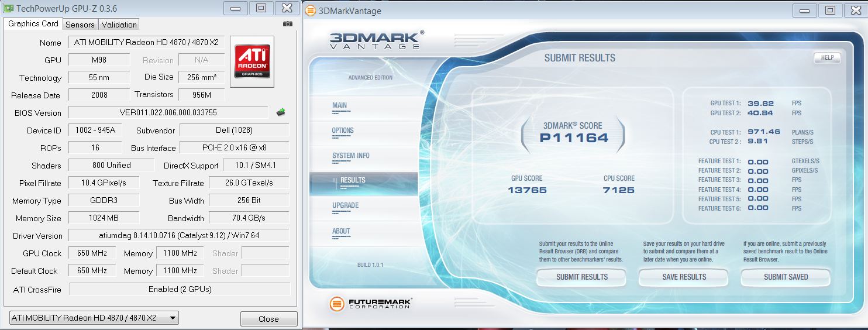
Task: Open MAIN section in 3DMark Vantage
Action: pyautogui.click(x=340, y=106)
